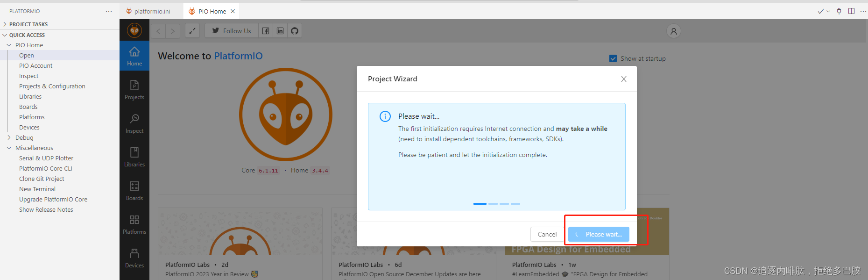This screenshot has height=280, width=868.
Task: Expand the Debug tree node
Action: click(x=9, y=138)
